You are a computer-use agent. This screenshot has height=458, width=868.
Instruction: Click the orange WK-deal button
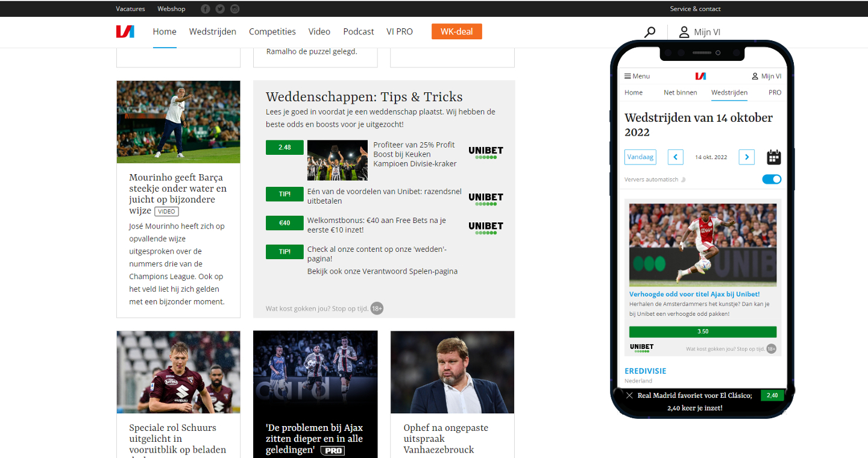pos(457,31)
